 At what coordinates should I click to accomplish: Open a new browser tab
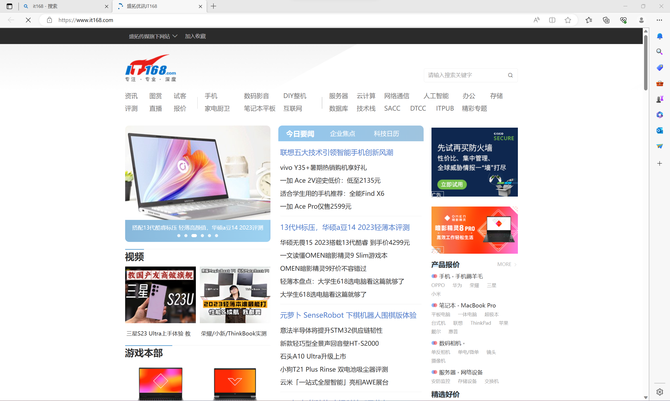click(x=213, y=6)
